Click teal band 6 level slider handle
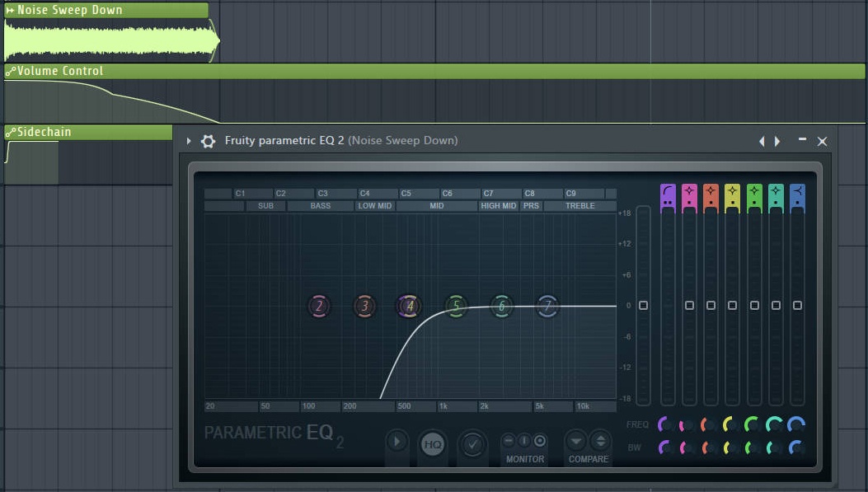This screenshot has width=868, height=492. [776, 306]
